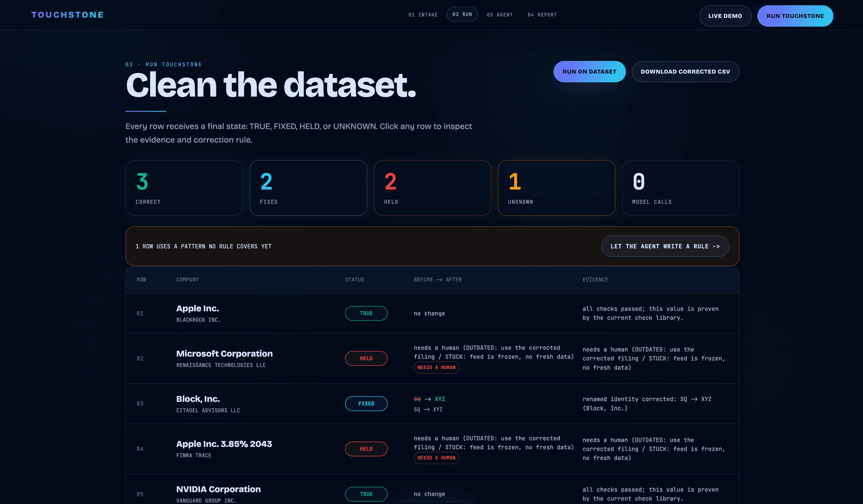This screenshot has height=504, width=863.
Task: Click VANGUARD GROUP INC. text
Action: [206, 501]
